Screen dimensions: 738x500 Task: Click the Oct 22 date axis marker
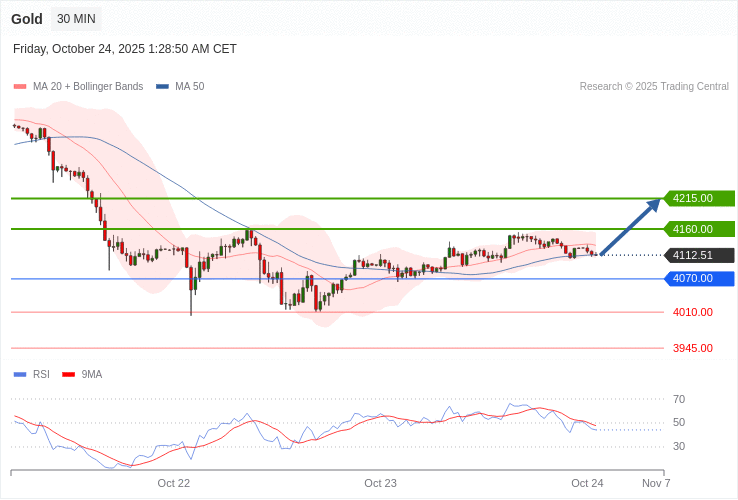point(174,483)
